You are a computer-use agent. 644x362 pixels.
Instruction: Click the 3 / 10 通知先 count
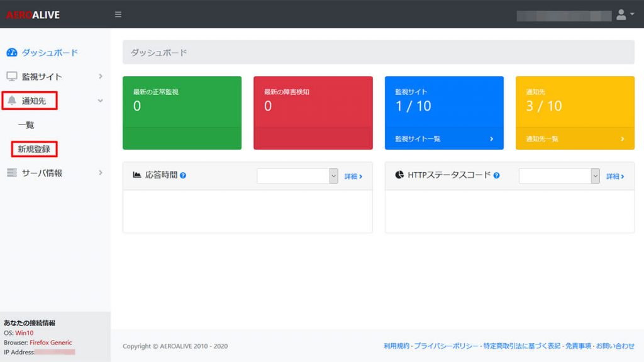544,106
